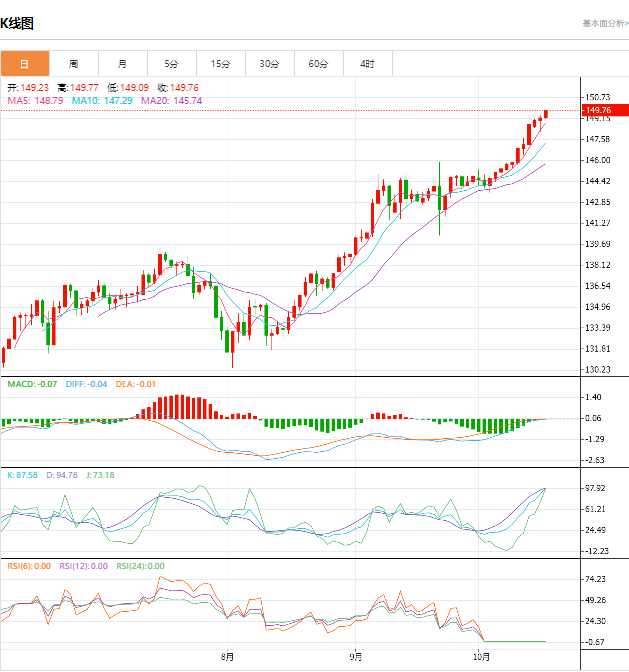Open the 5分 interval tab
The height and width of the screenshot is (672, 629).
pyautogui.click(x=171, y=64)
